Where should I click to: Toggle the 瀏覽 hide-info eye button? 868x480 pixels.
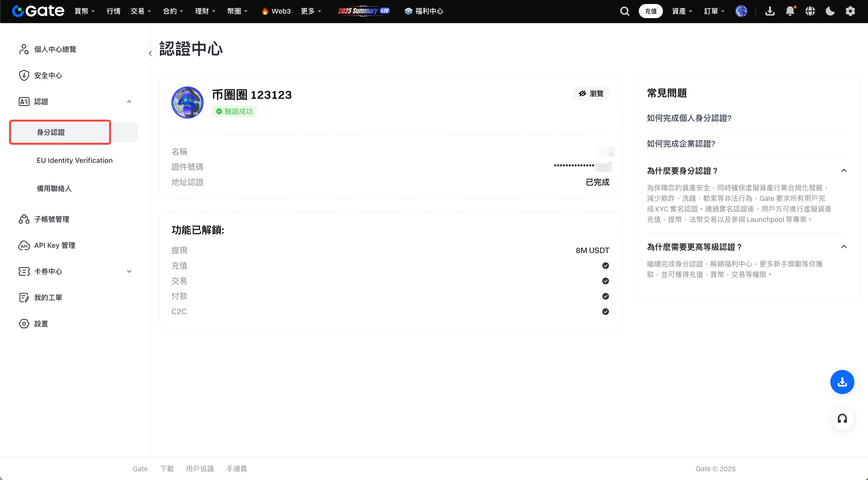[x=591, y=93]
